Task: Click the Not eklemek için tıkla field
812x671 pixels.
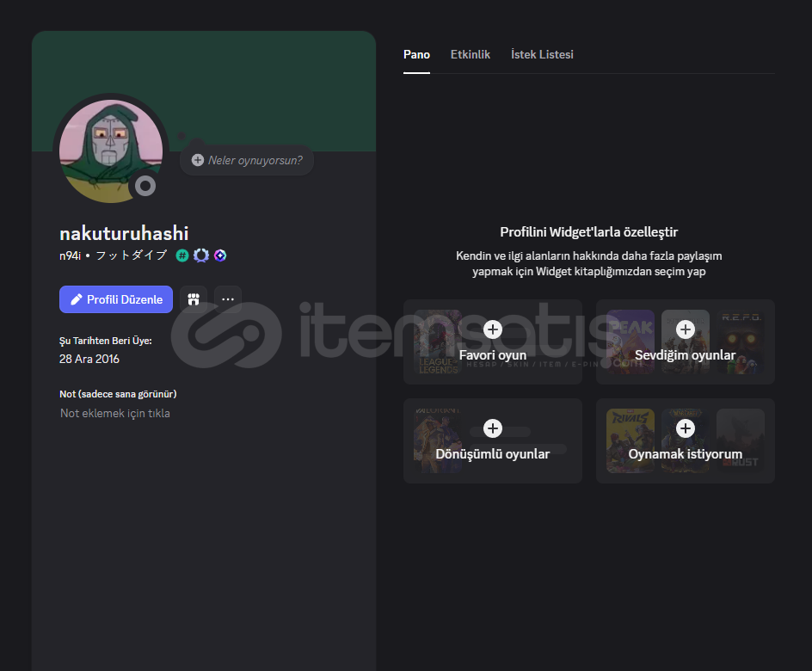Action: [115, 413]
